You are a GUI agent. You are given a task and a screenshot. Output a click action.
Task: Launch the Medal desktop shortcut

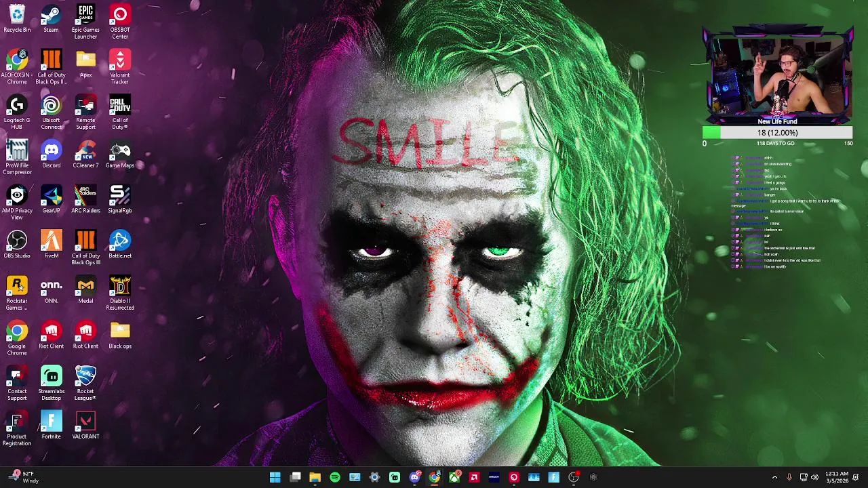85,290
